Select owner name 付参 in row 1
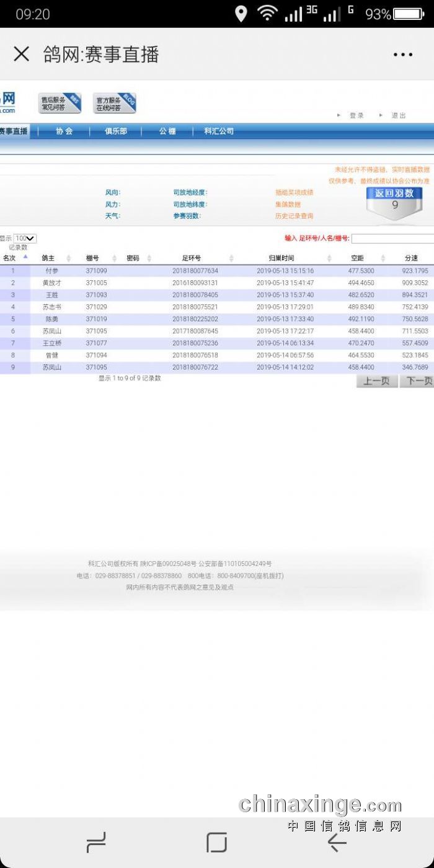The width and height of the screenshot is (434, 868). point(52,271)
